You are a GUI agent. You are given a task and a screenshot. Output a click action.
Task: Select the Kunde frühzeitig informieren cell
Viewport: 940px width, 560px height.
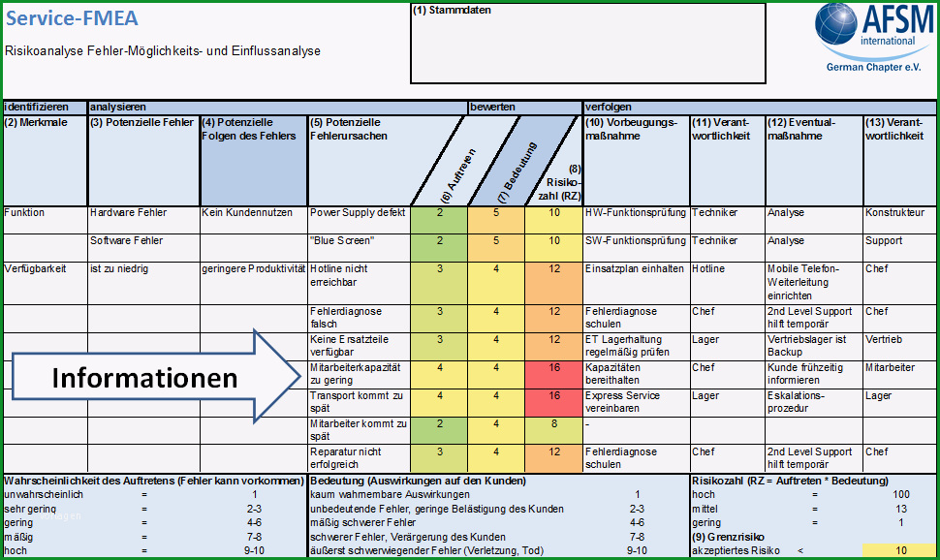(x=814, y=375)
